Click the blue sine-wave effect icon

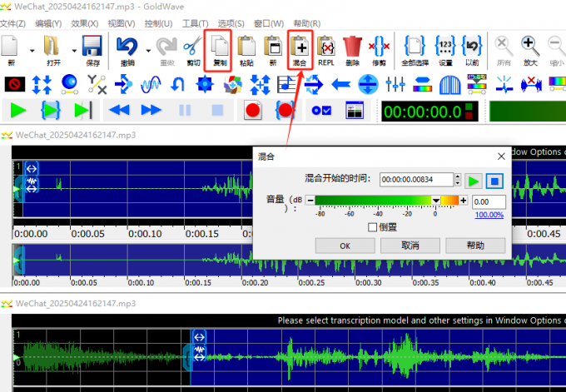click(151, 84)
